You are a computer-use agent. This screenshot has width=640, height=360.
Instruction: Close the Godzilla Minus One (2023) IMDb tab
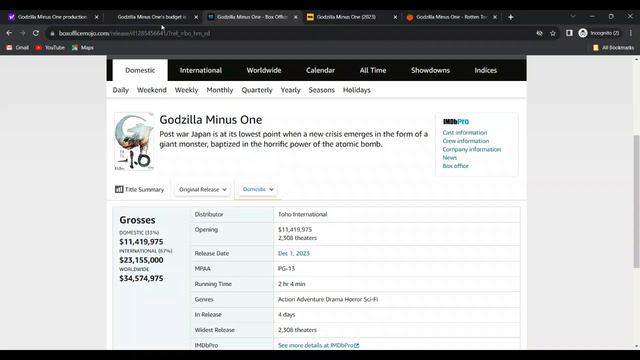tap(395, 17)
